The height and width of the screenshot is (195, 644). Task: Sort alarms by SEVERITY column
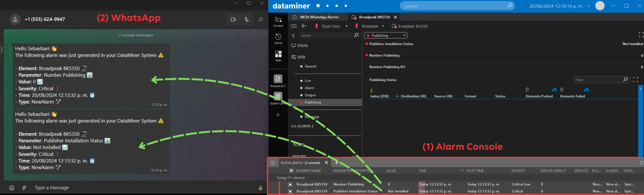click(518, 171)
